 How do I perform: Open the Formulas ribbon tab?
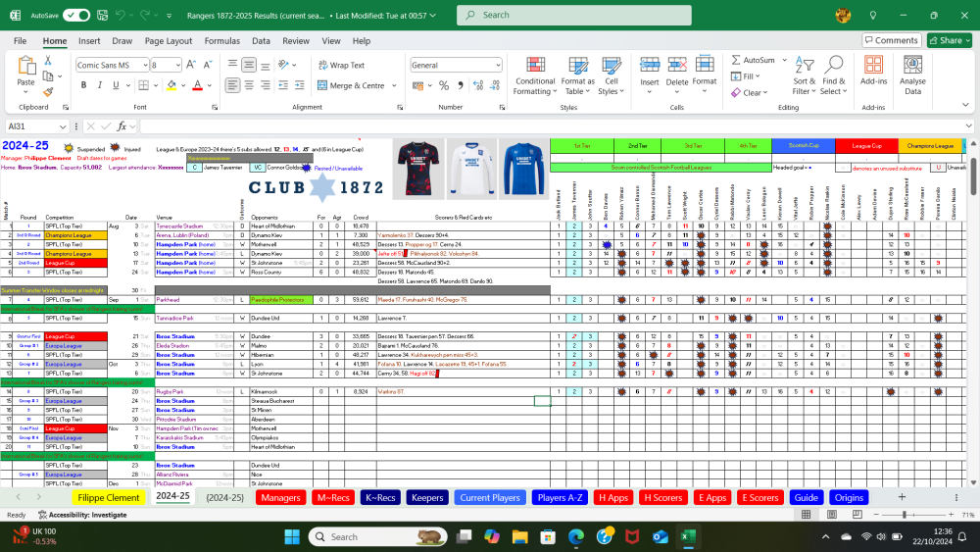(221, 40)
